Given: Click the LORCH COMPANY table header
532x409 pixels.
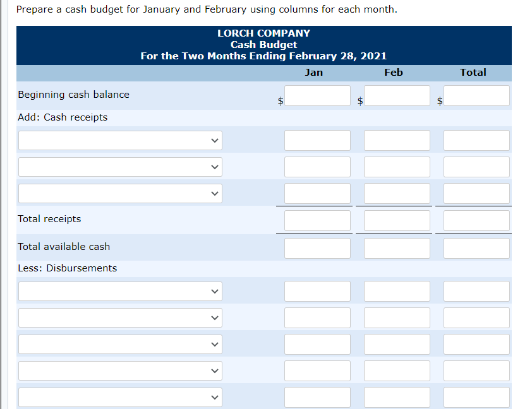Looking at the screenshot, I should 263,33.
